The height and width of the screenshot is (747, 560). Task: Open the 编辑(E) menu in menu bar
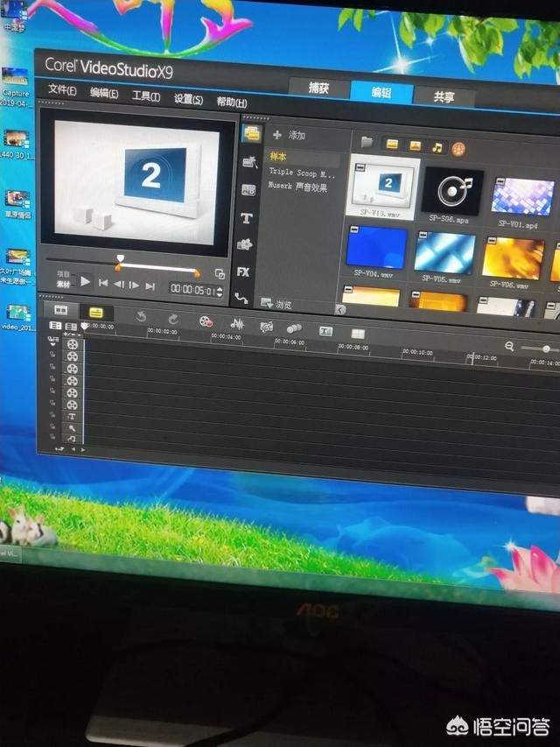[x=104, y=93]
